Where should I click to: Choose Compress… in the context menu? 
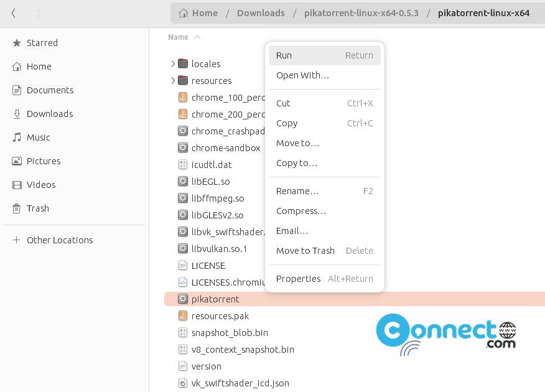coord(325,211)
